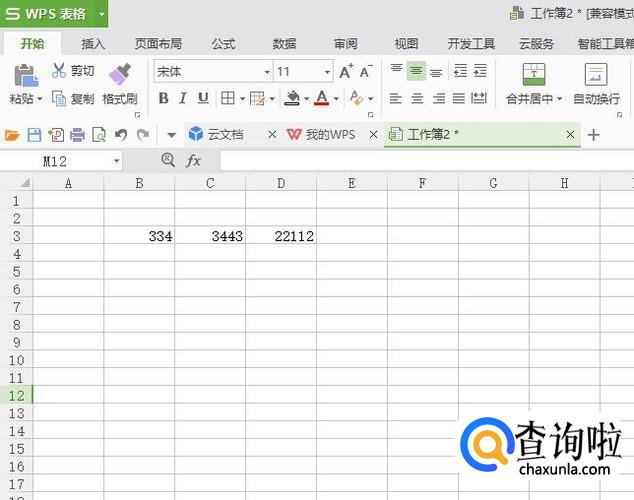Open the WPS 表格 application menu arrow

(x=102, y=14)
